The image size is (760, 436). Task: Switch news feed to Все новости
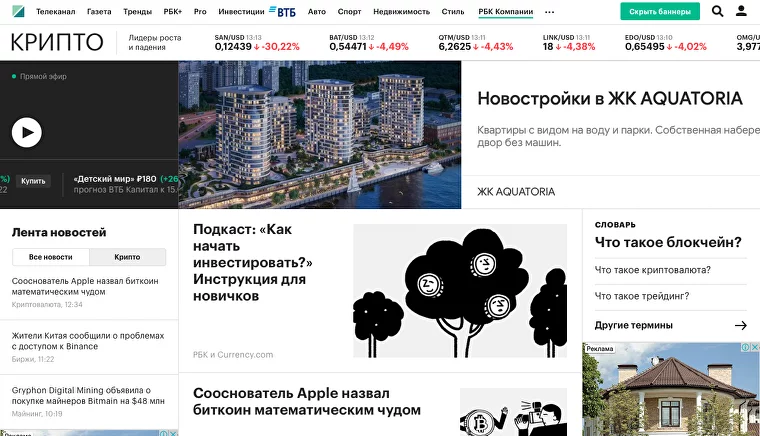pos(50,257)
